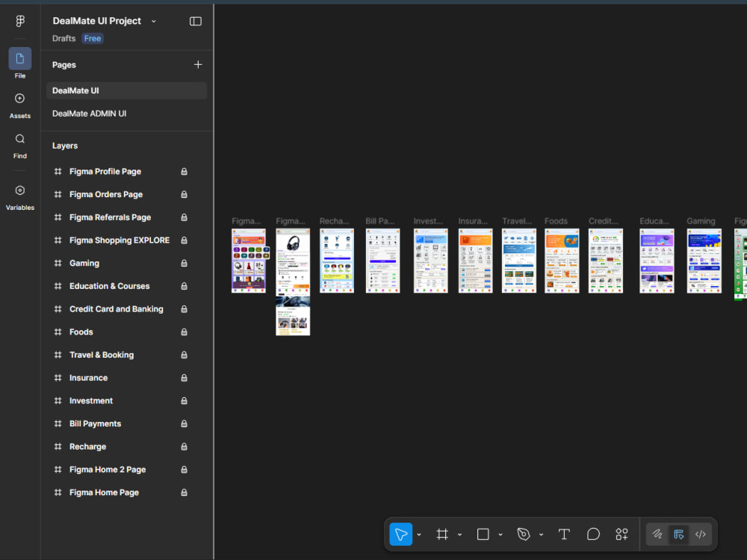Expand the Pen tool options arrow
This screenshot has width=747, height=560.
click(541, 535)
